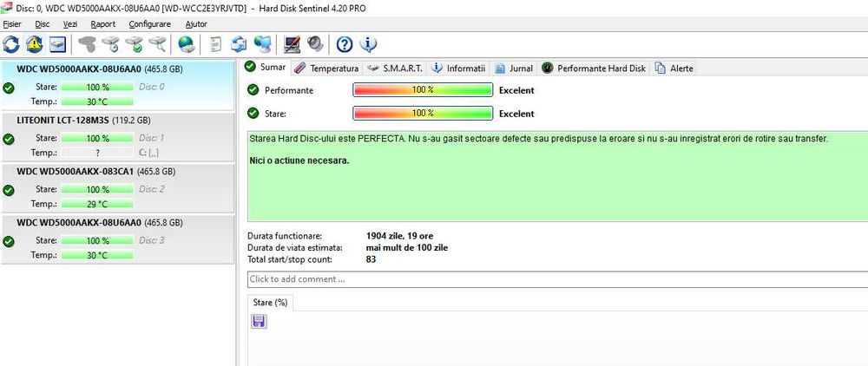Click the blue-framed disk toolbar icon
The height and width of the screenshot is (366, 868).
(x=57, y=44)
